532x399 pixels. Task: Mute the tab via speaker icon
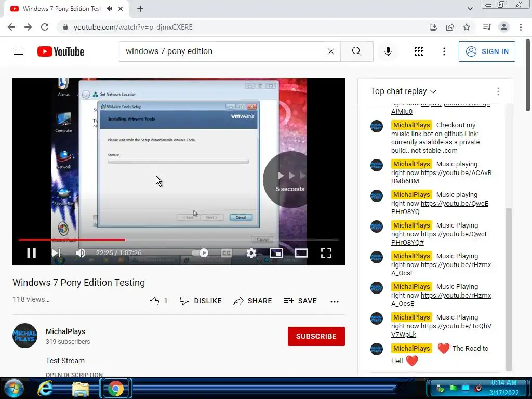(109, 9)
